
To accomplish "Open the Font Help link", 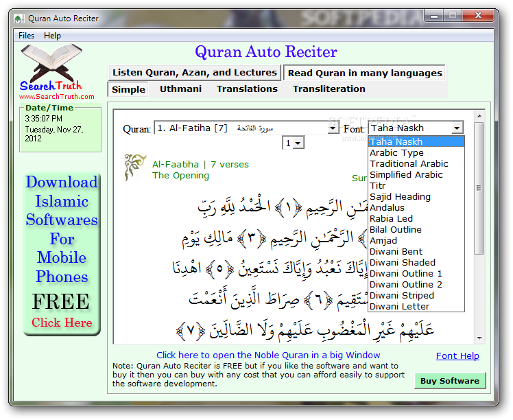I will tap(457, 356).
